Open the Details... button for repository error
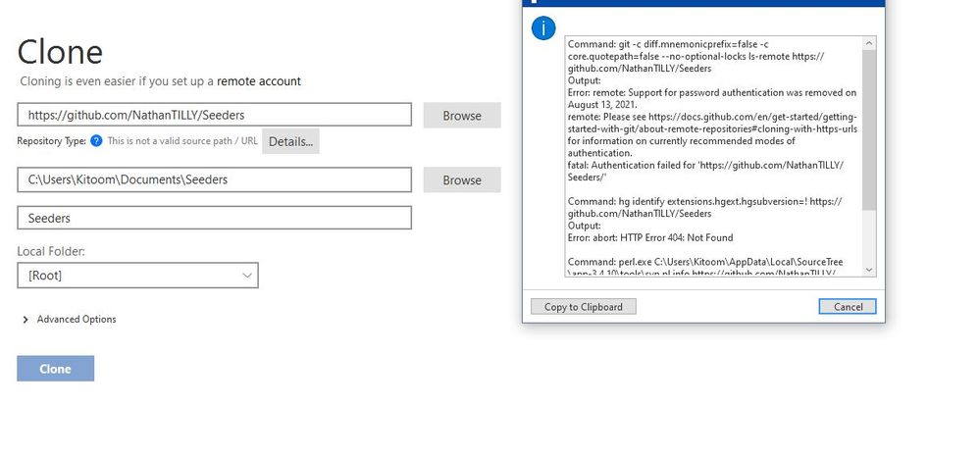The width and height of the screenshot is (980, 457). (290, 141)
